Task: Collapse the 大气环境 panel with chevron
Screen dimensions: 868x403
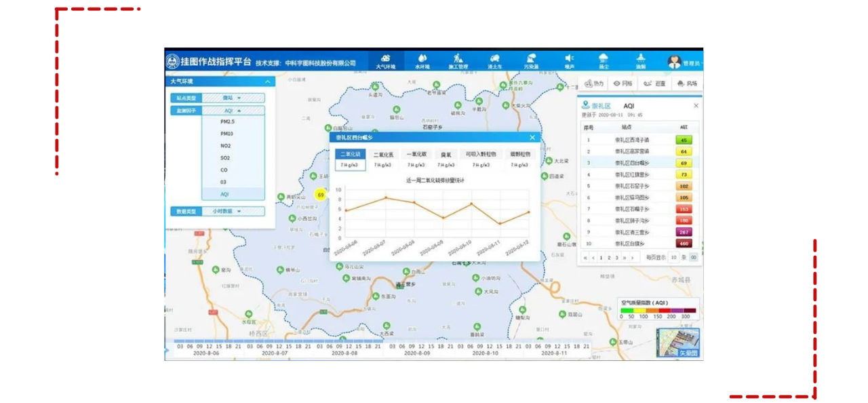Action: tap(268, 82)
